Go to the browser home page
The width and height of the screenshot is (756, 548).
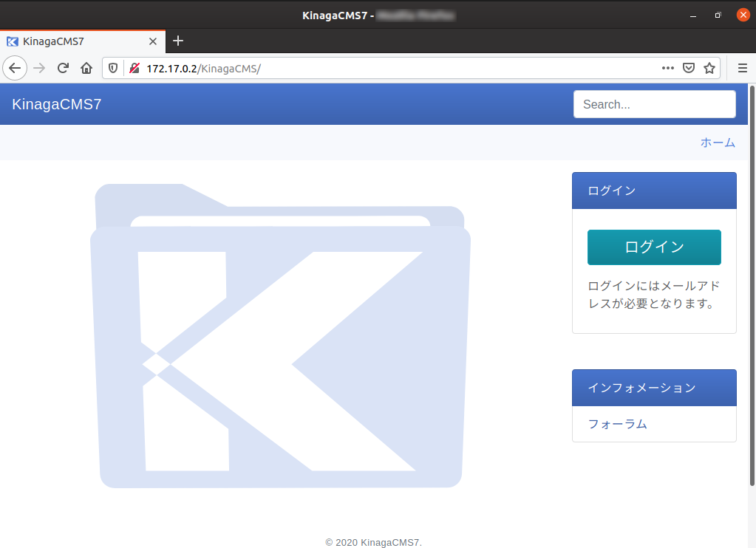click(x=86, y=68)
